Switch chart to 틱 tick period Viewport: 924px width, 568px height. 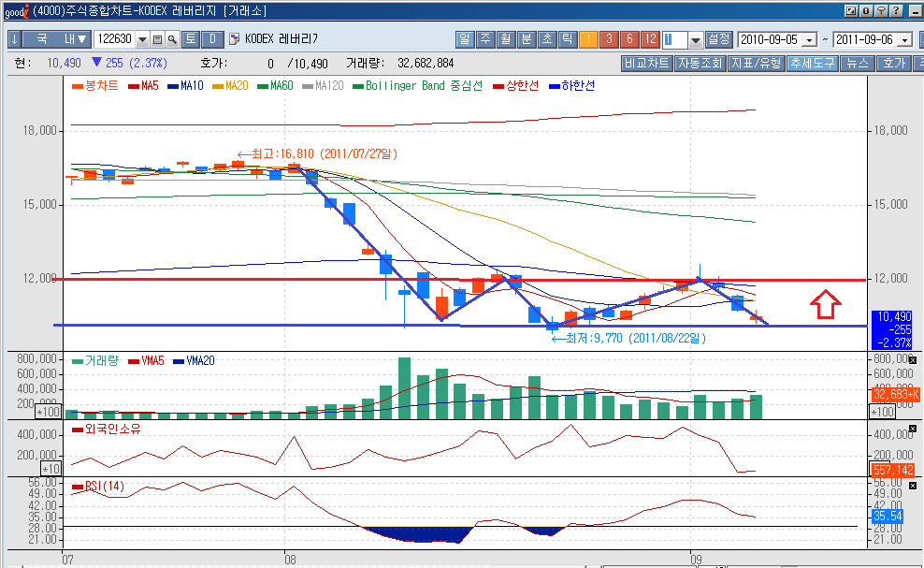[x=567, y=39]
